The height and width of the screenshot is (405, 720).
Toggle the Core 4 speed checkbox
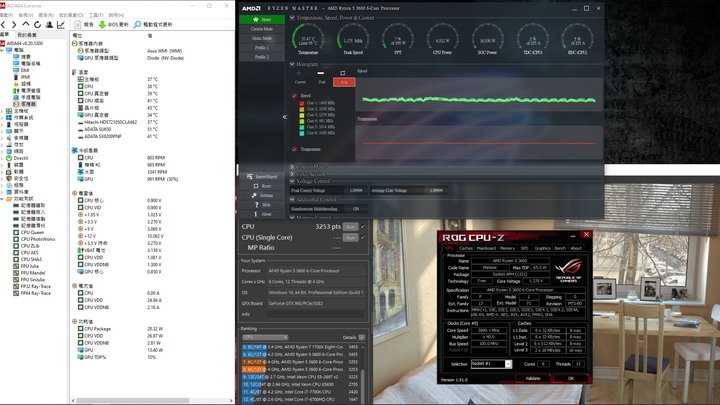tap(302, 121)
